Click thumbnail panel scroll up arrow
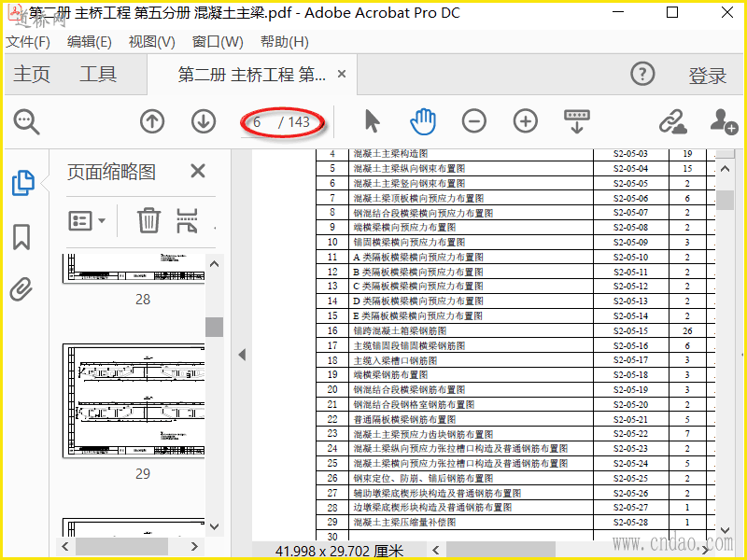 point(215,264)
